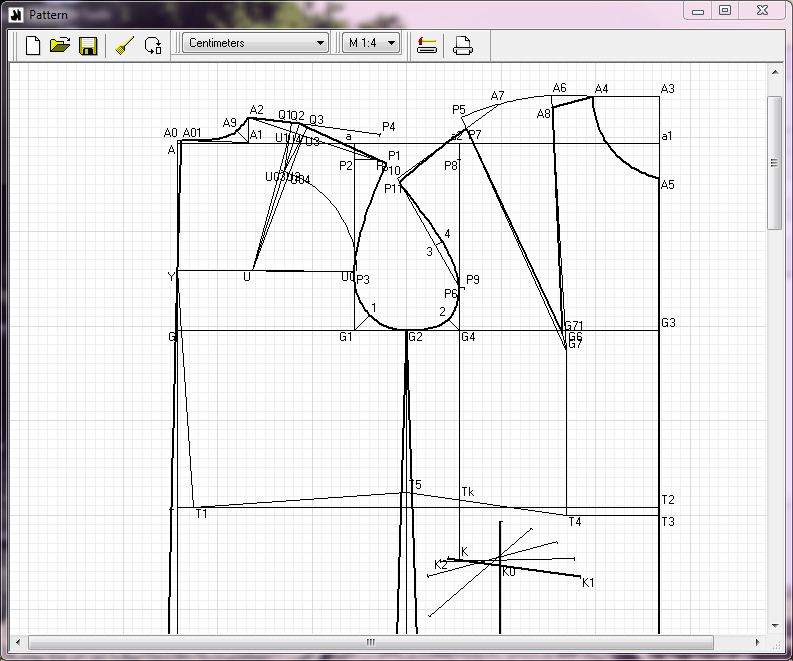The width and height of the screenshot is (793, 661).
Task: Click the vertical scrollbar thumb
Action: click(774, 163)
